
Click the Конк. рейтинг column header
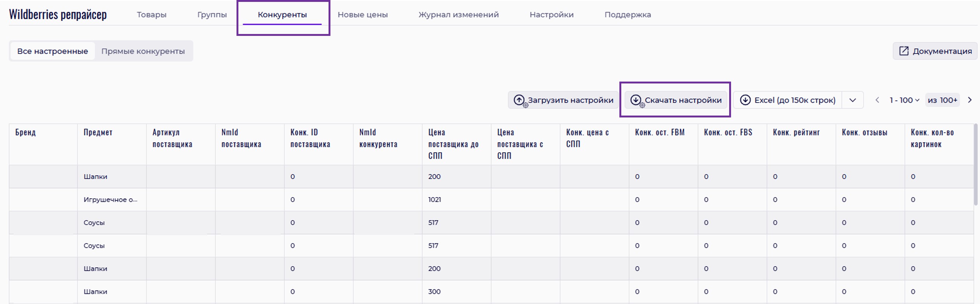796,132
